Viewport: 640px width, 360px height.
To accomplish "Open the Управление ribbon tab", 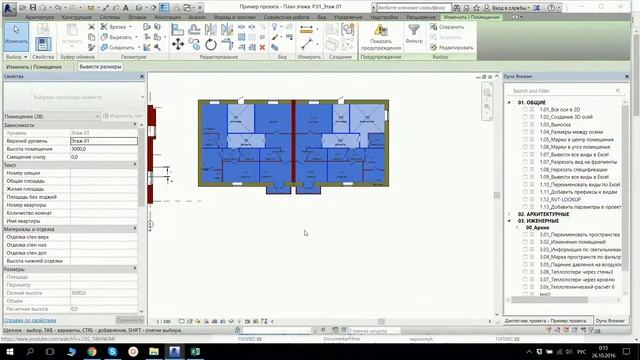I will [x=348, y=17].
